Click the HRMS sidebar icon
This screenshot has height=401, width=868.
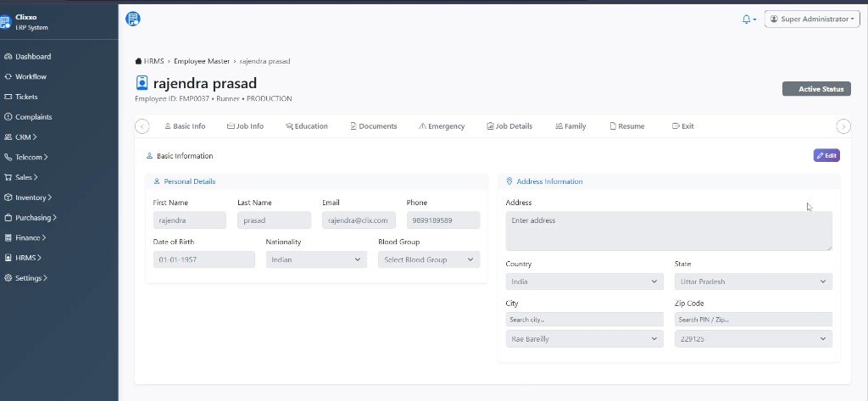[8, 258]
